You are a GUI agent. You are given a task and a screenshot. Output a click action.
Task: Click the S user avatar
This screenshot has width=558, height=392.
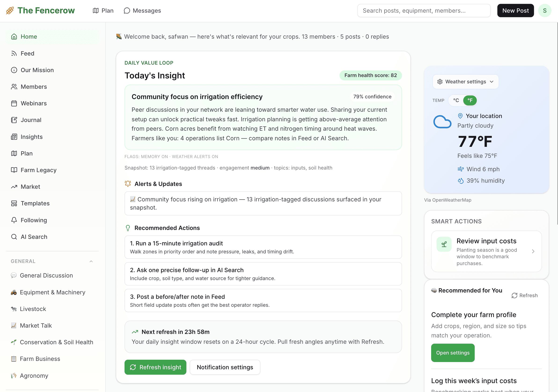coord(545,11)
